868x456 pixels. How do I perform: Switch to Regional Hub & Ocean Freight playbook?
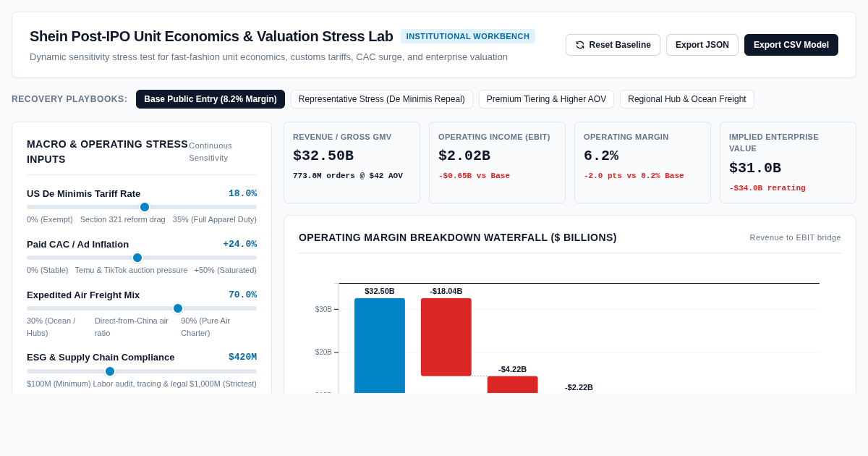pyautogui.click(x=687, y=99)
